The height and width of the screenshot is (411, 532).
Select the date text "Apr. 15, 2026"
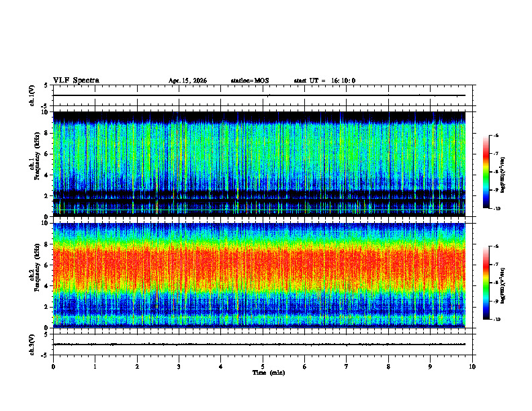pos(187,81)
